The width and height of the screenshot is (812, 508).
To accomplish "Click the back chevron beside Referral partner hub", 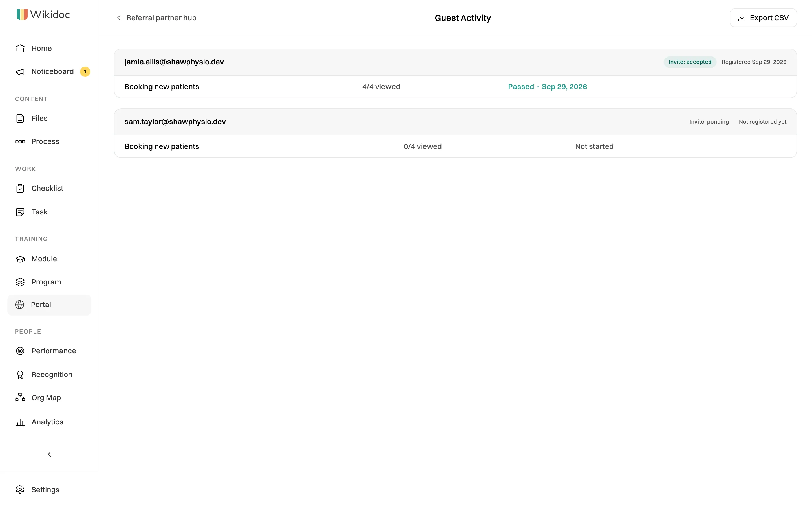I will coord(119,18).
